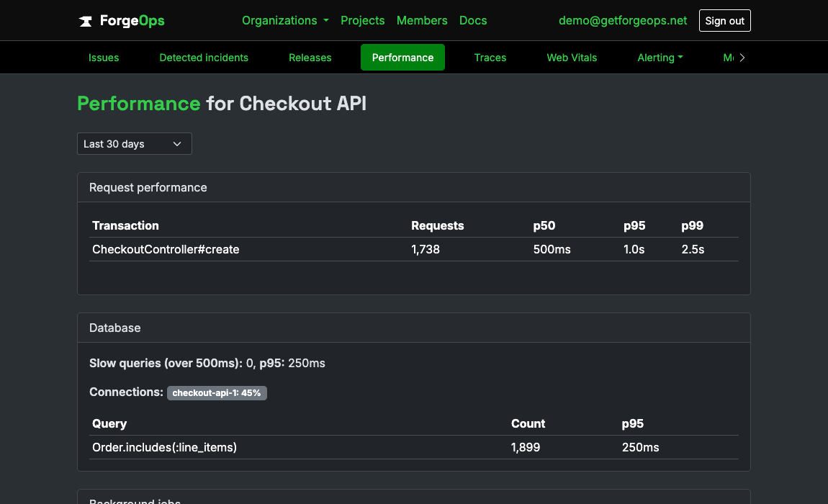Expand the Alerting dropdown tab

point(660,58)
